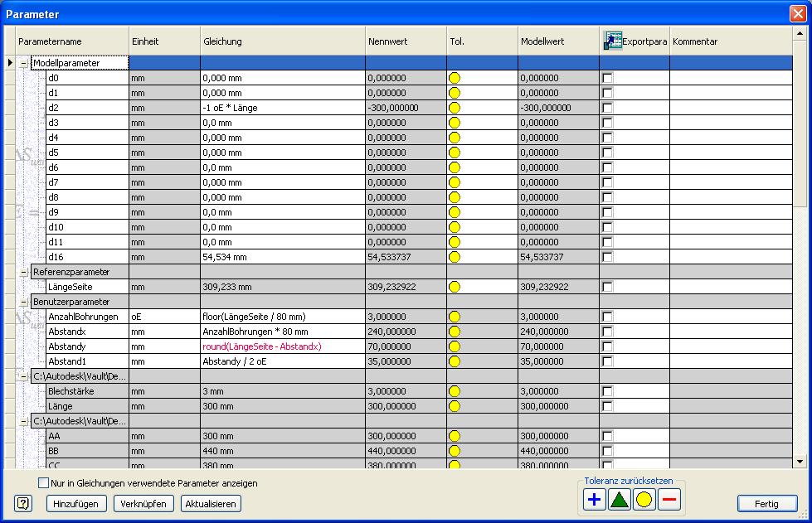
Task: Toggle export checkbox for AA
Action: [x=607, y=436]
